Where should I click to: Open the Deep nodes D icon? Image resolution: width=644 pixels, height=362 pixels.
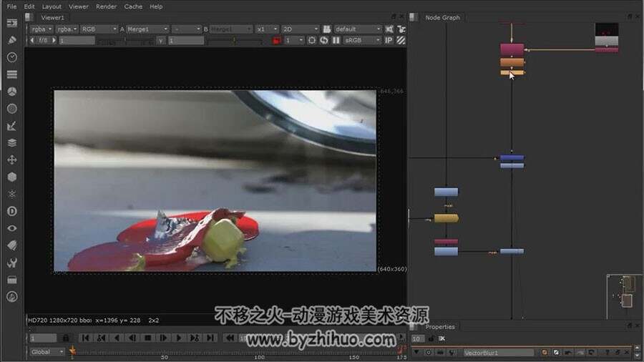point(12,211)
